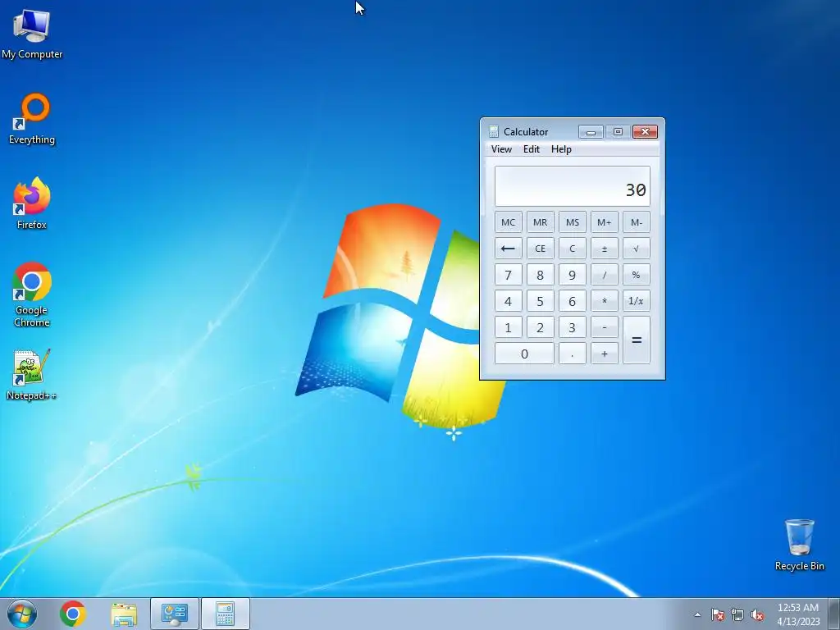Viewport: 840px width, 630px height.
Task: Click the divide (/) operator key
Action: [x=605, y=275]
